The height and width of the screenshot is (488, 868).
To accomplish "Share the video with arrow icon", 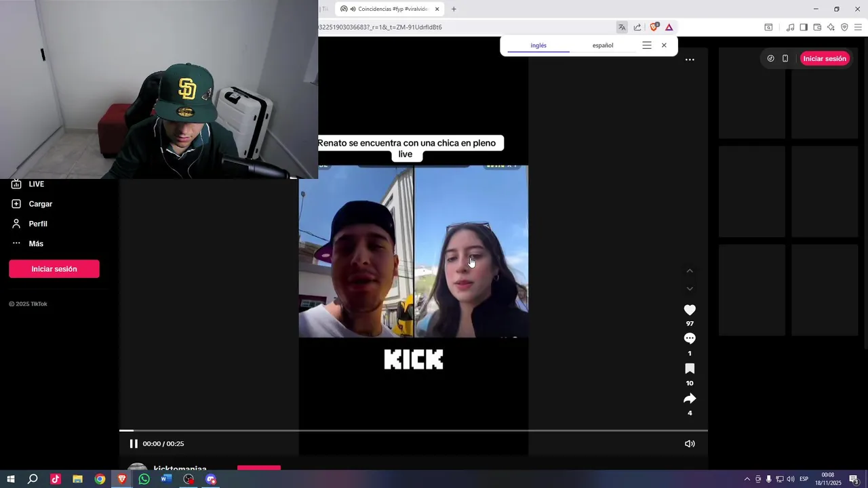I will [x=690, y=399].
